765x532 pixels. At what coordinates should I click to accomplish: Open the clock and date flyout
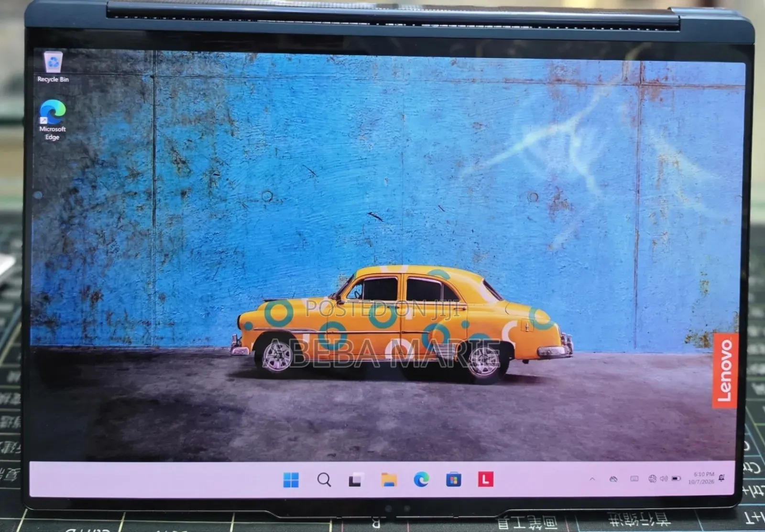[x=701, y=478]
